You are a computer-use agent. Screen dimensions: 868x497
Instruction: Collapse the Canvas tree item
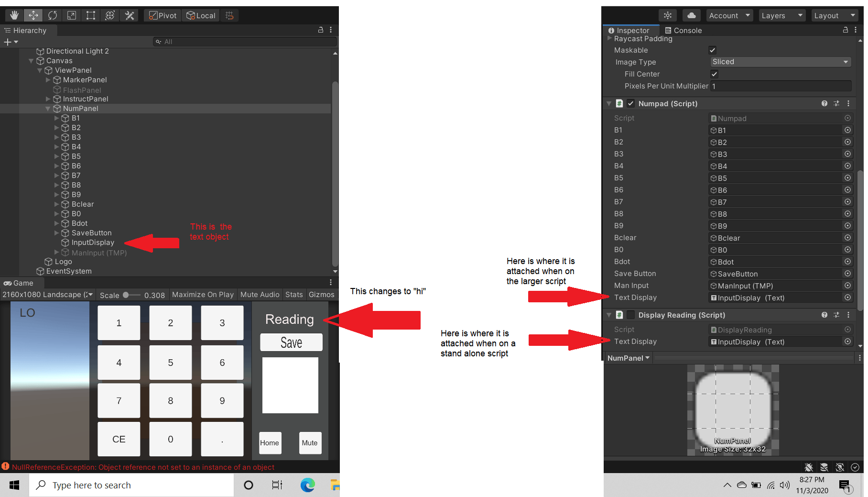click(31, 61)
